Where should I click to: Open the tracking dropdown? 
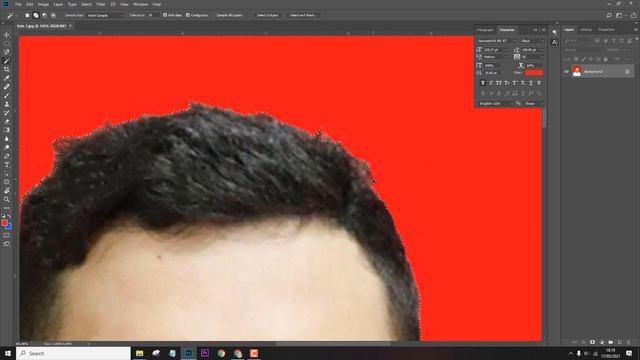pyautogui.click(x=533, y=57)
